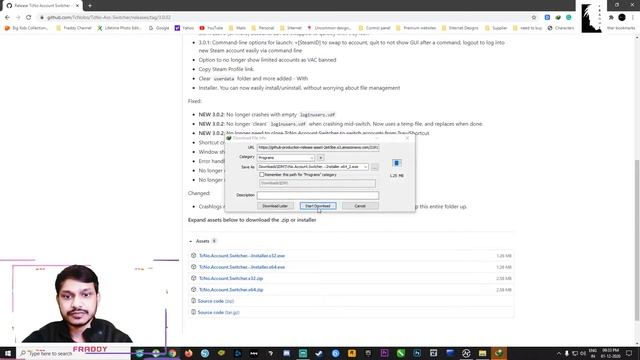Download TcNo.Account.Switcher.x32.zip asset
This screenshot has width=640, height=360.
231,278
